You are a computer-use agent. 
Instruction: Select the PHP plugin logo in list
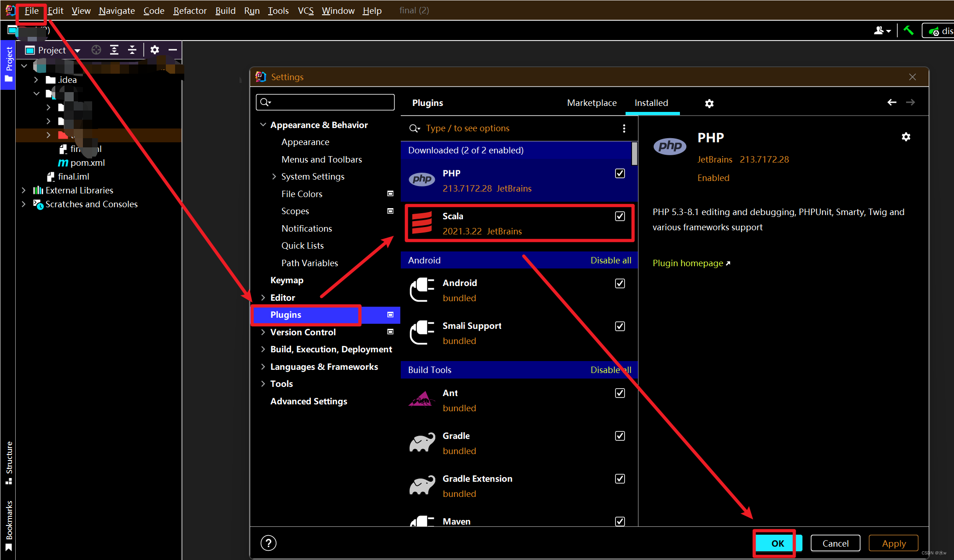coord(422,179)
